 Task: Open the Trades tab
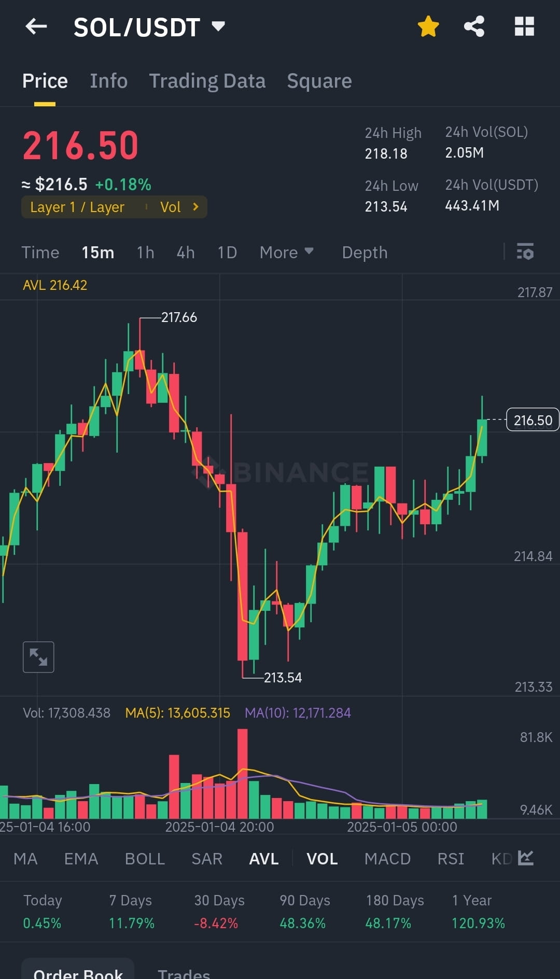[184, 972]
